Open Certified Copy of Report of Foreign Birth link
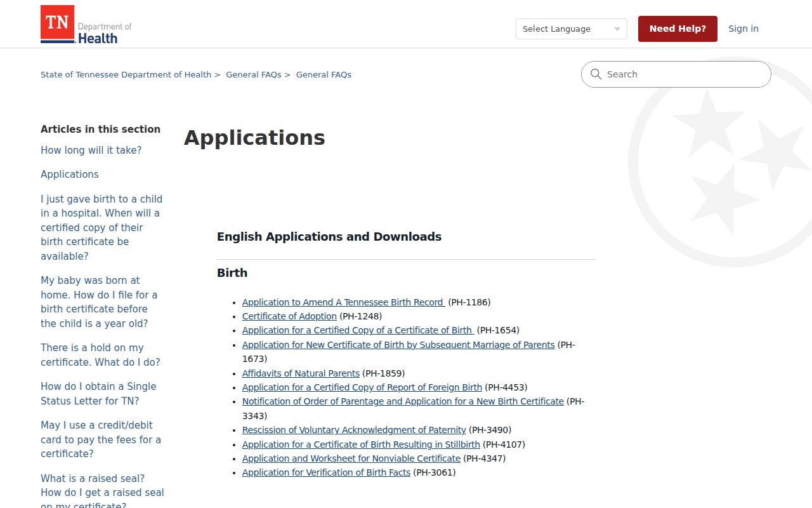Image resolution: width=812 pixels, height=508 pixels. click(362, 387)
